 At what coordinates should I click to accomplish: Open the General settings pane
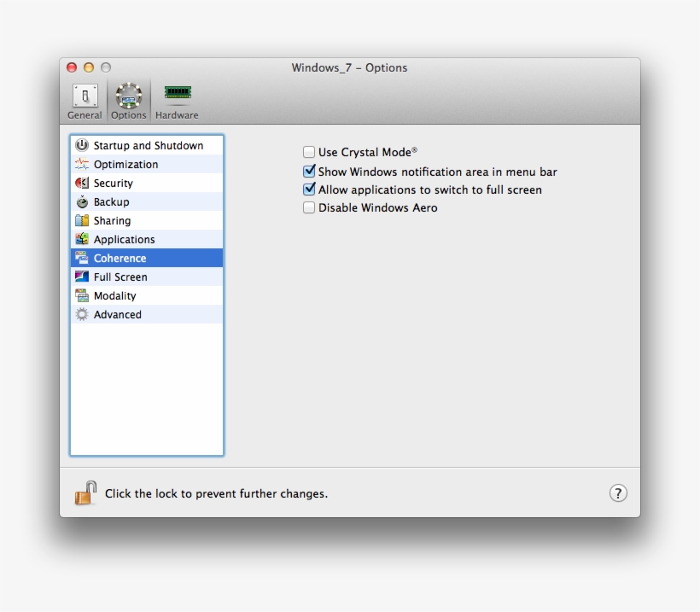(x=85, y=94)
